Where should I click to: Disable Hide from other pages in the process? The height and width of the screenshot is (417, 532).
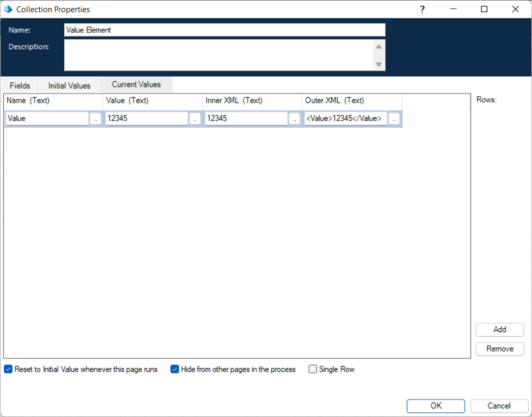[x=175, y=369]
